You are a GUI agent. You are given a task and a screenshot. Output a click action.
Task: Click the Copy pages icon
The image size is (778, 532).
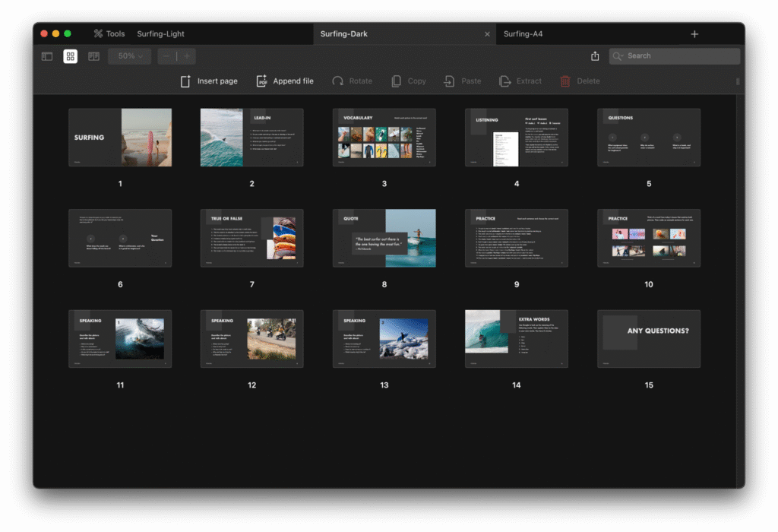click(408, 81)
